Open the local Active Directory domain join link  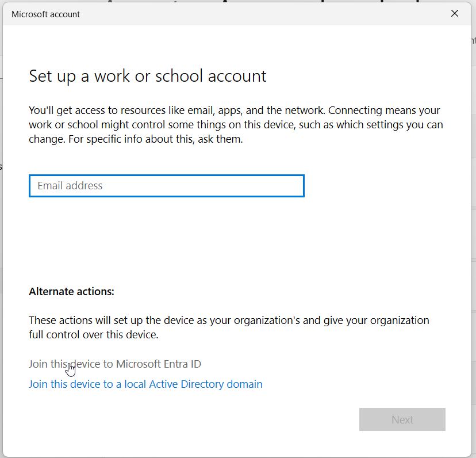click(x=145, y=384)
